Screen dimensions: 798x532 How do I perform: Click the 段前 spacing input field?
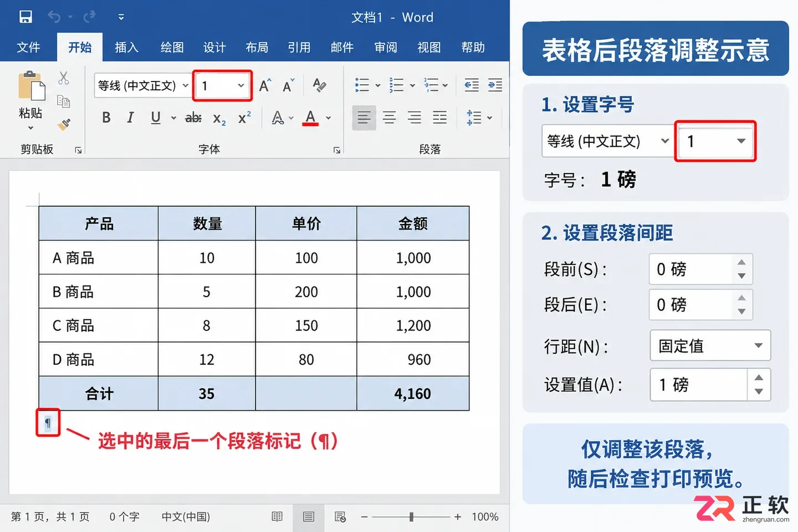(x=700, y=269)
